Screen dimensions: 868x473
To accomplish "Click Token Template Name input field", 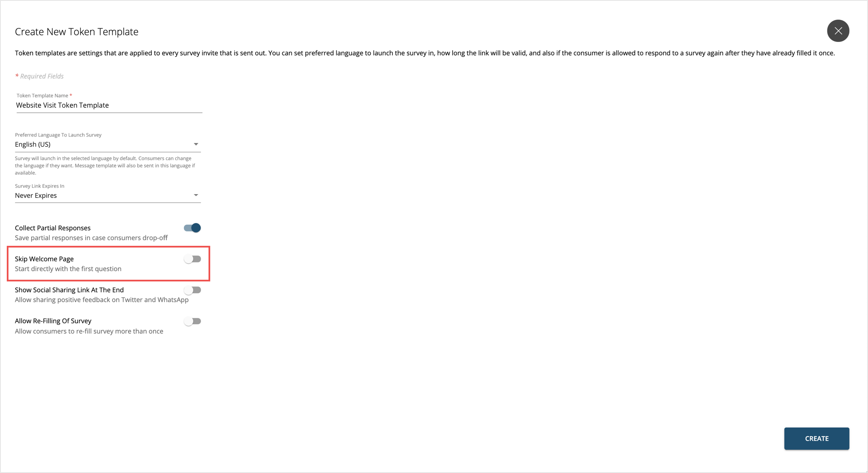I will click(x=108, y=105).
